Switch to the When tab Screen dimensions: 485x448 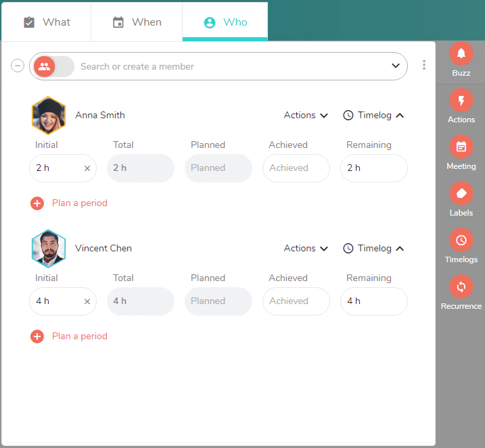(137, 22)
